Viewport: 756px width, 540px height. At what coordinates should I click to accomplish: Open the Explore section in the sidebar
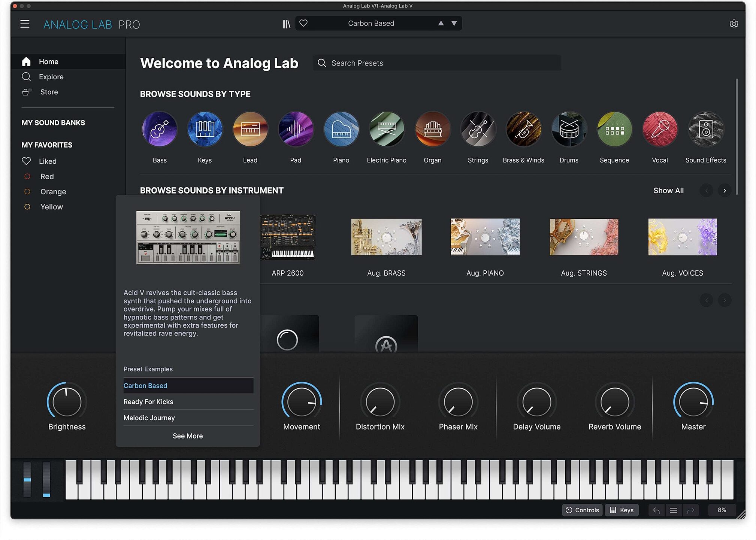click(x=51, y=76)
